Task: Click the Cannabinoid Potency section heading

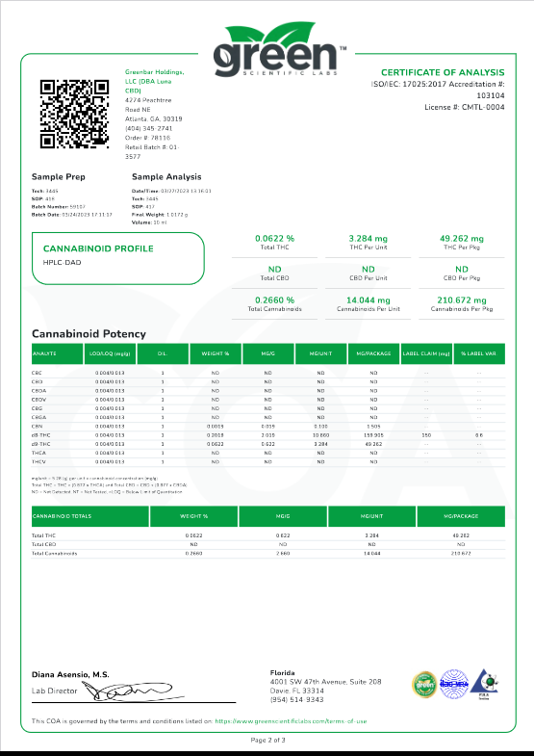Action: tap(89, 333)
